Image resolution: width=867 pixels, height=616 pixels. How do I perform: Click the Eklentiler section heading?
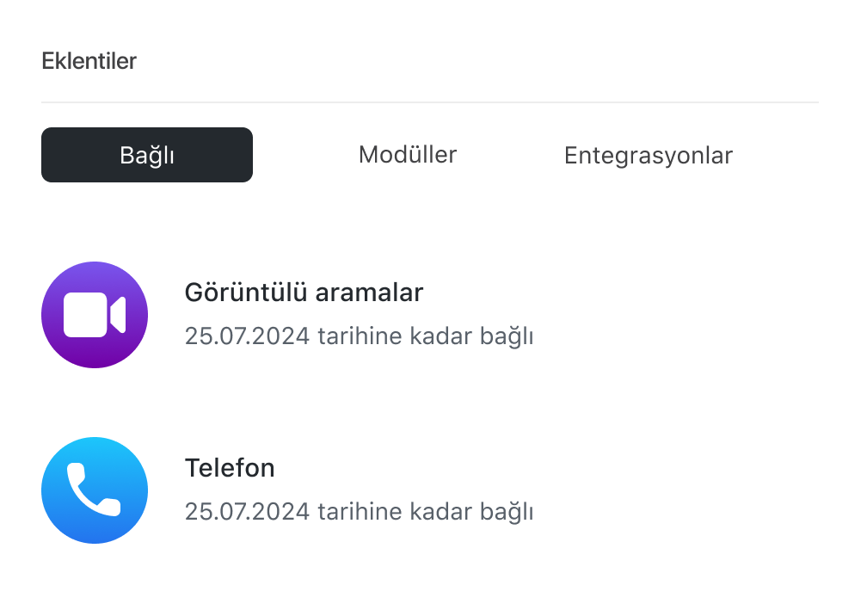[89, 61]
